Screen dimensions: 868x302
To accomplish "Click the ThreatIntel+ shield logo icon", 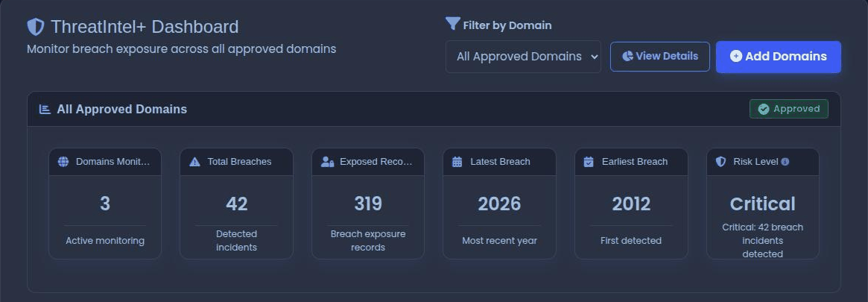I will [x=36, y=27].
